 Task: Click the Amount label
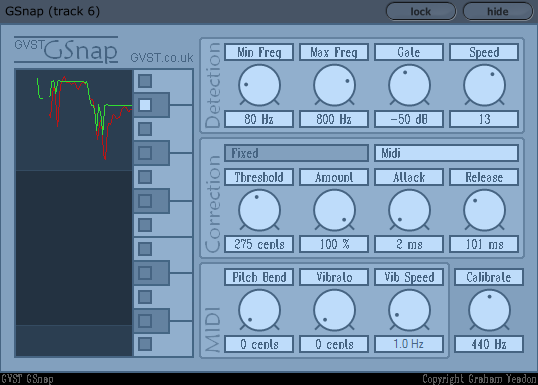click(x=334, y=177)
